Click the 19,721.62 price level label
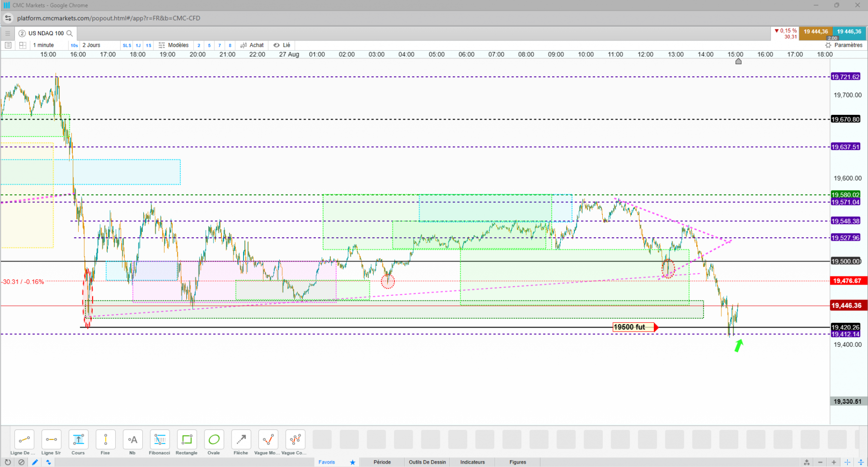 coord(845,77)
